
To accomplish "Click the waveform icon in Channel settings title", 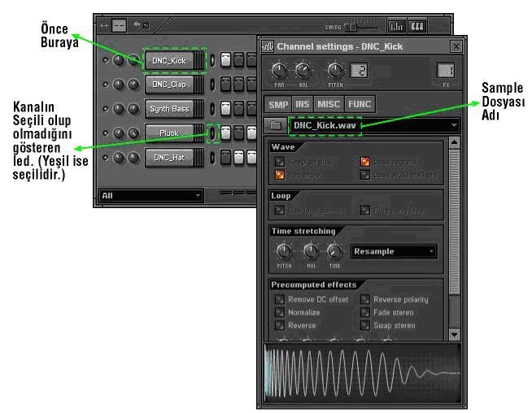I will coord(268,46).
